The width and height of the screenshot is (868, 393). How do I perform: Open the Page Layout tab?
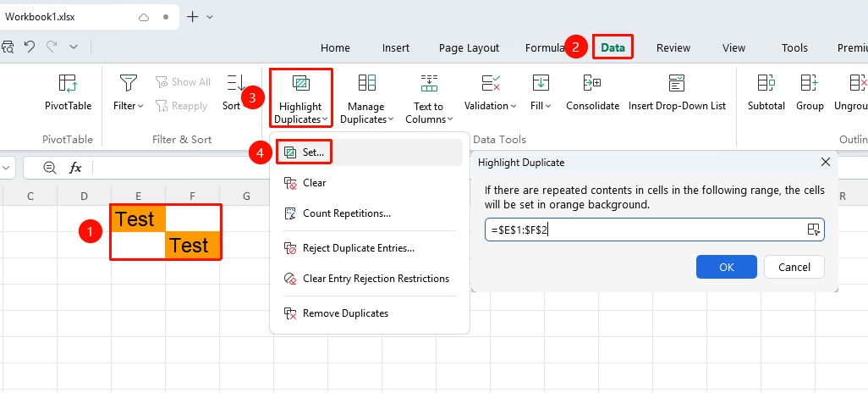pyautogui.click(x=469, y=48)
